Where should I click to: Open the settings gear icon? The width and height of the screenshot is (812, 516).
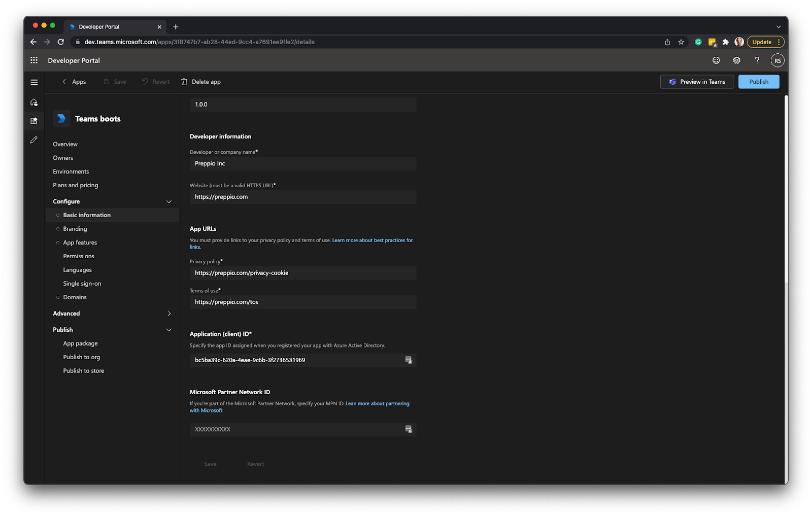736,60
